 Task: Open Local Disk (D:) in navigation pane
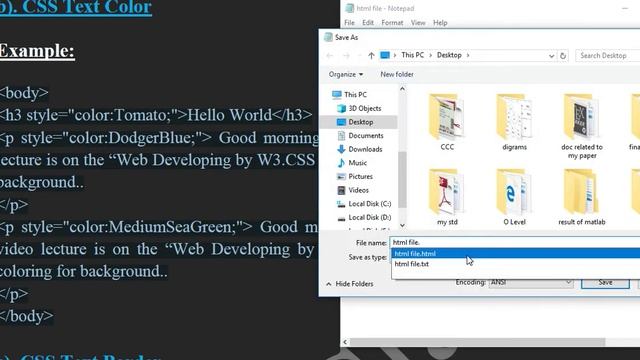point(370,218)
